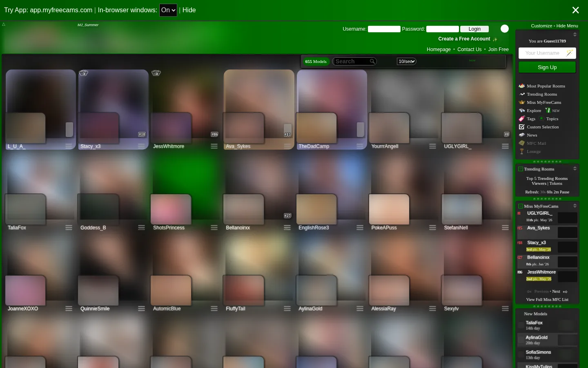Collapse the Miss MyFreeCams panel box
588x368 pixels.
tap(521, 206)
